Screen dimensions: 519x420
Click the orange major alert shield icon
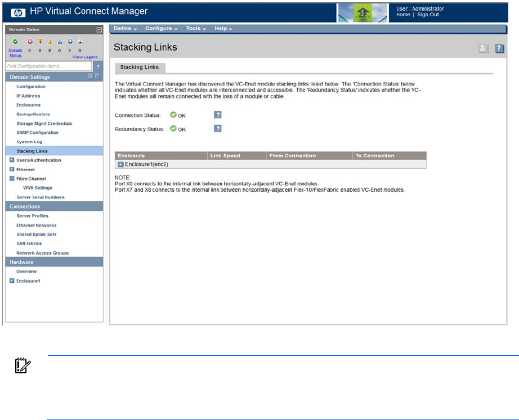pyautogui.click(x=40, y=42)
